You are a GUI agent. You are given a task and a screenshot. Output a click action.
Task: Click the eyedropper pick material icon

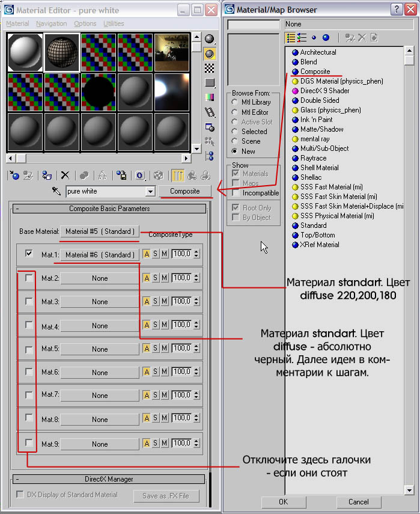point(57,191)
